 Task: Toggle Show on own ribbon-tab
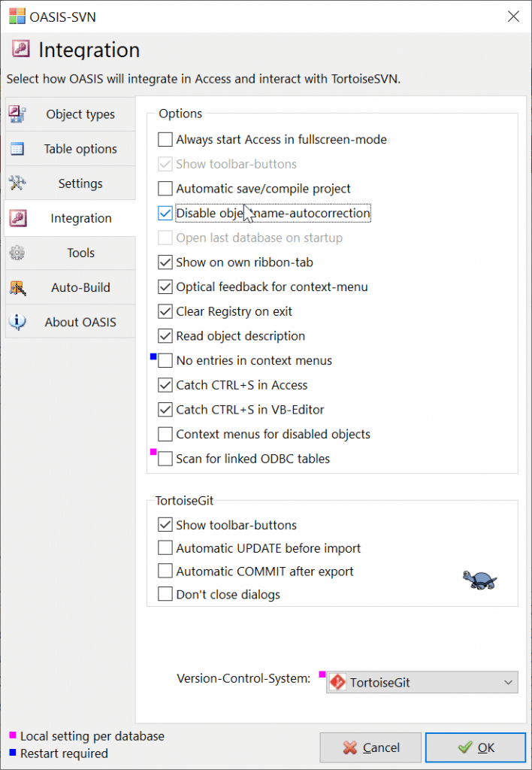click(x=165, y=262)
